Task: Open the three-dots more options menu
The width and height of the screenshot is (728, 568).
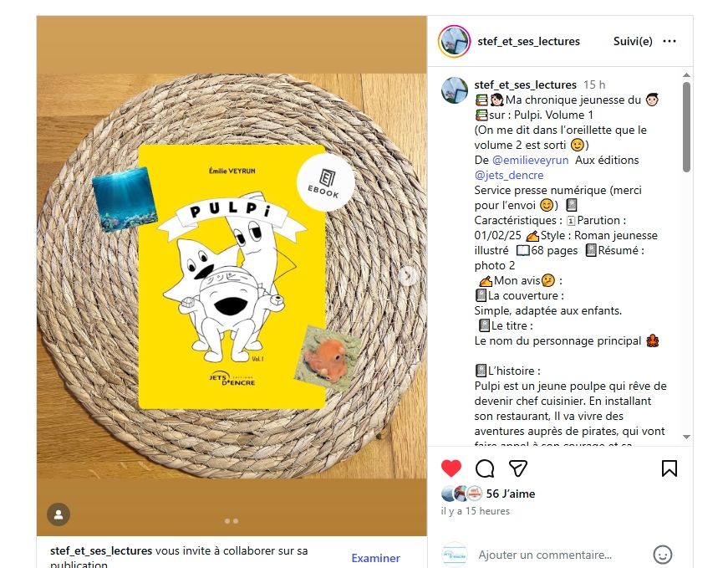Action: pyautogui.click(x=669, y=41)
